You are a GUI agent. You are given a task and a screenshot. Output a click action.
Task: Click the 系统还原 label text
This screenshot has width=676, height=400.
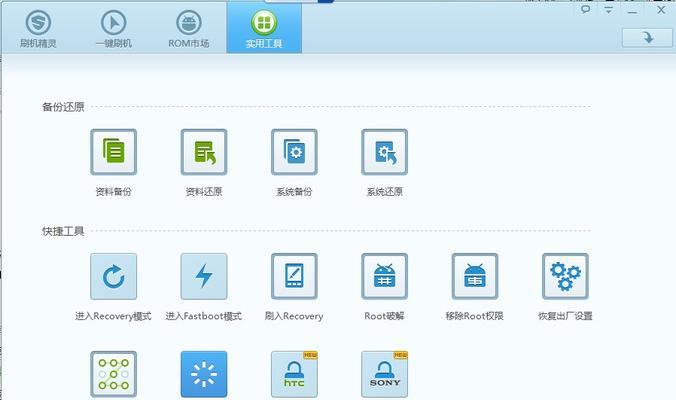pyautogui.click(x=385, y=192)
